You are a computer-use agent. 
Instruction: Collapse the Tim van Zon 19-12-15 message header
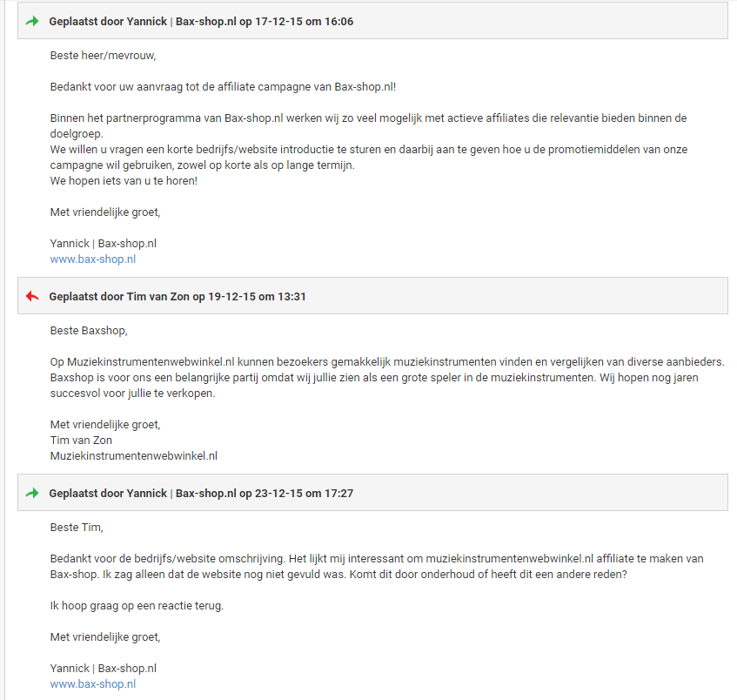(x=372, y=296)
